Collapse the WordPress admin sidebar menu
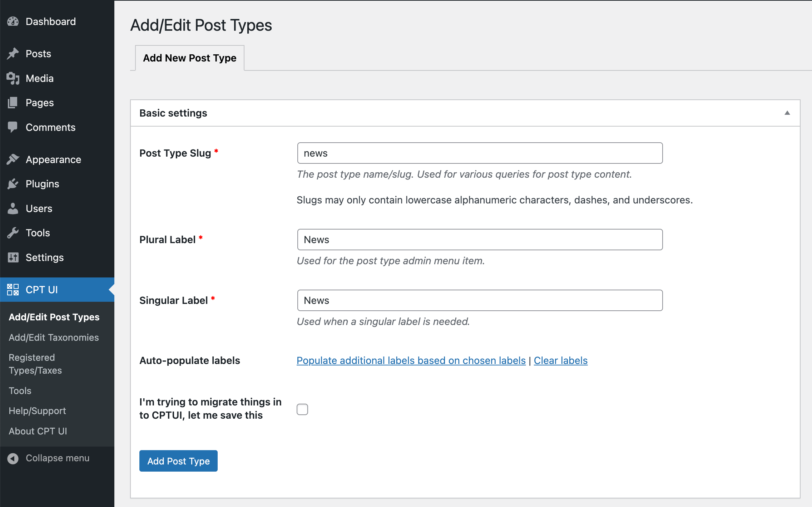Screen dimensions: 812x507 [x=58, y=457]
